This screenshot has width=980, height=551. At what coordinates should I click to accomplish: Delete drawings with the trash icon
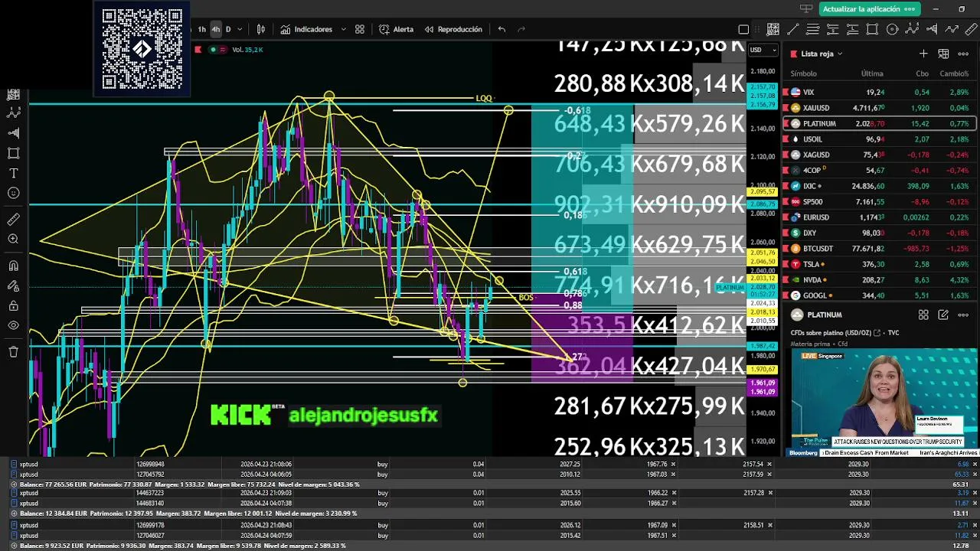pyautogui.click(x=13, y=351)
